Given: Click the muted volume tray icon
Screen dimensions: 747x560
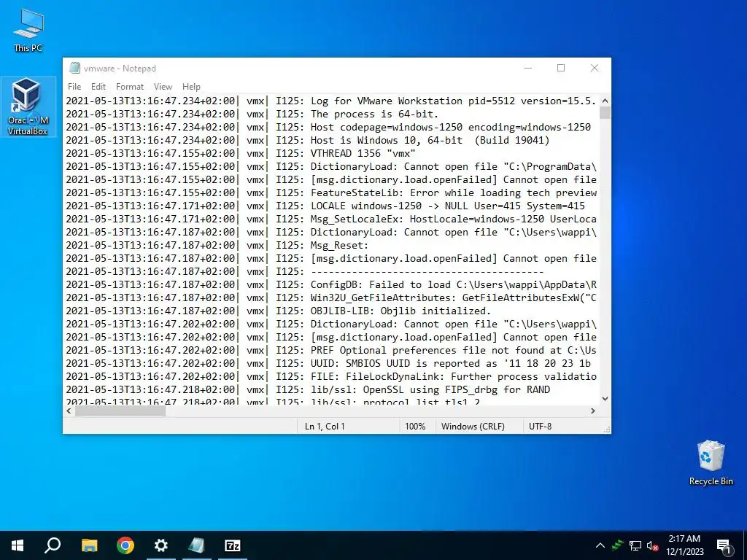Looking at the screenshot, I should [652, 545].
